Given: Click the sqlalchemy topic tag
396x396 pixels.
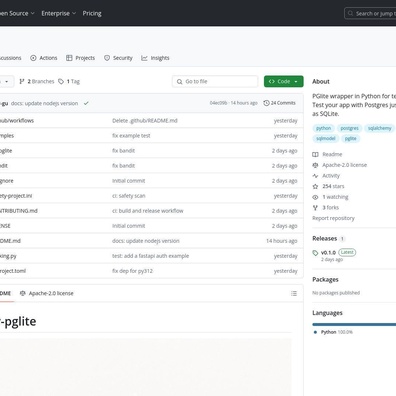Looking at the screenshot, I should coord(380,128).
